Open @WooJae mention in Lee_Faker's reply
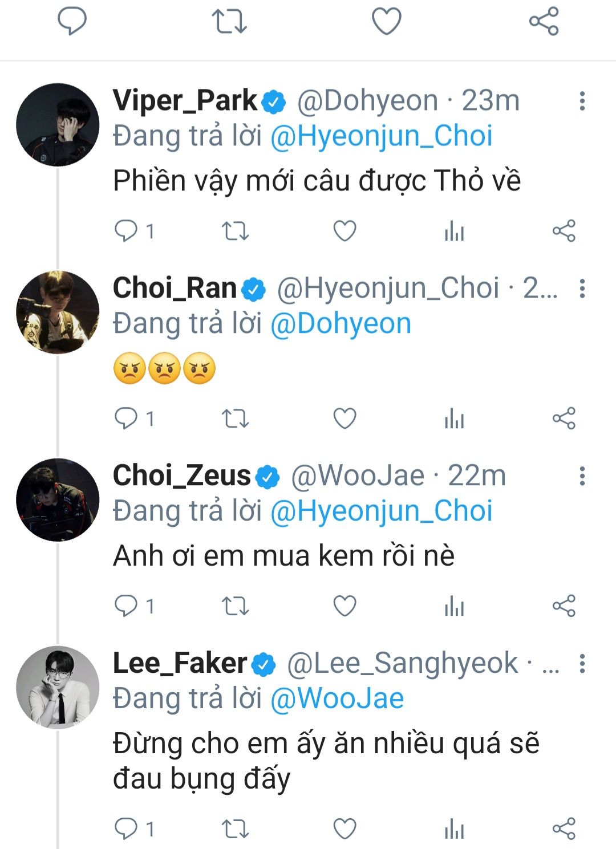This screenshot has width=616, height=849. [337, 699]
